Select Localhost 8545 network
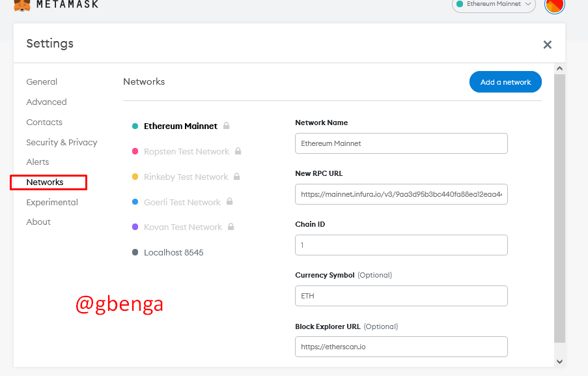The width and height of the screenshot is (588, 376). (x=173, y=252)
